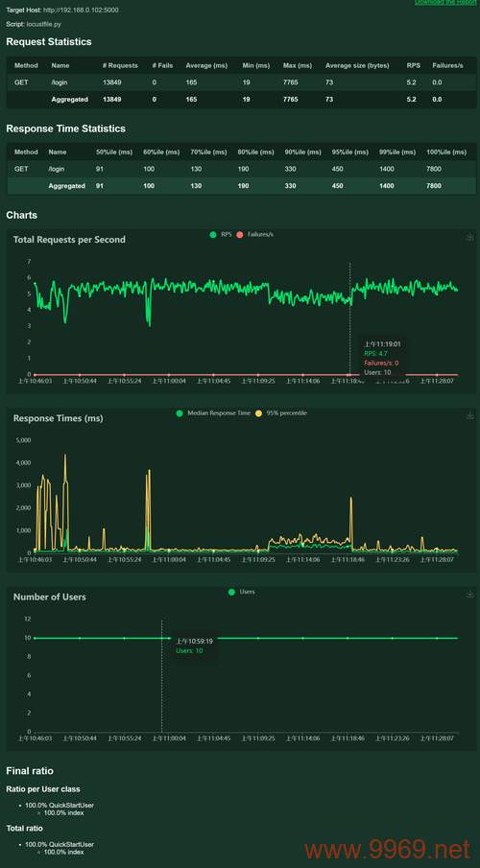Click the Response Time Statistics heading
The image size is (480, 868).
[65, 129]
